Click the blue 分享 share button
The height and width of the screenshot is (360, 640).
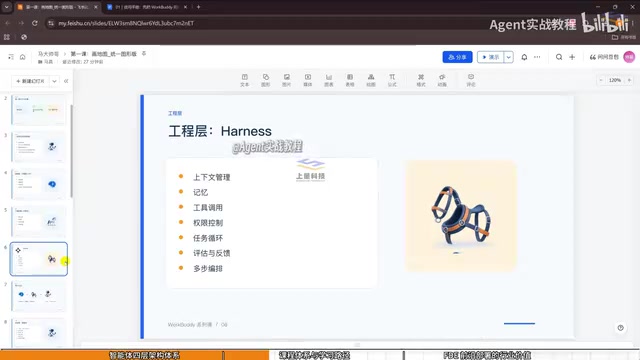457,57
